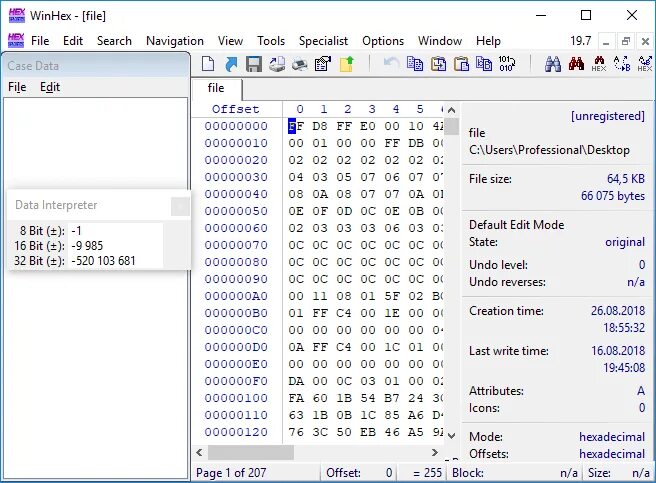Click the Write Clipboard icon
This screenshot has width=656, height=483.
pos(484,64)
